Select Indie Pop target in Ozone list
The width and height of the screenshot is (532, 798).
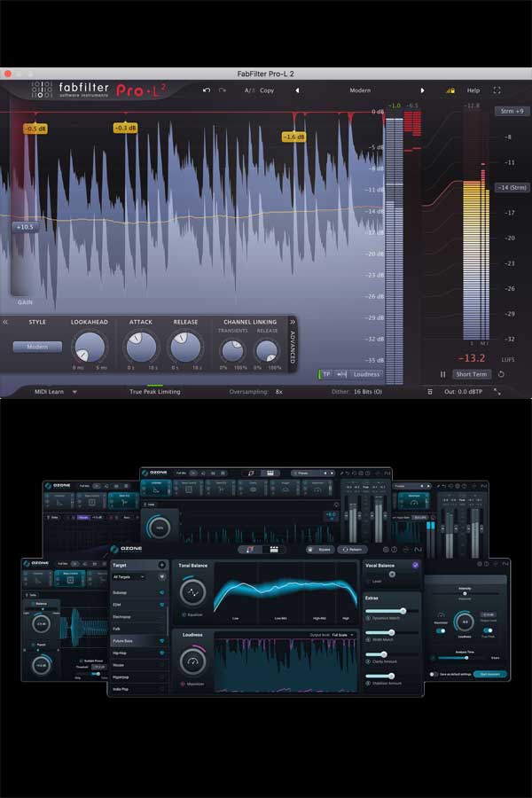138,689
